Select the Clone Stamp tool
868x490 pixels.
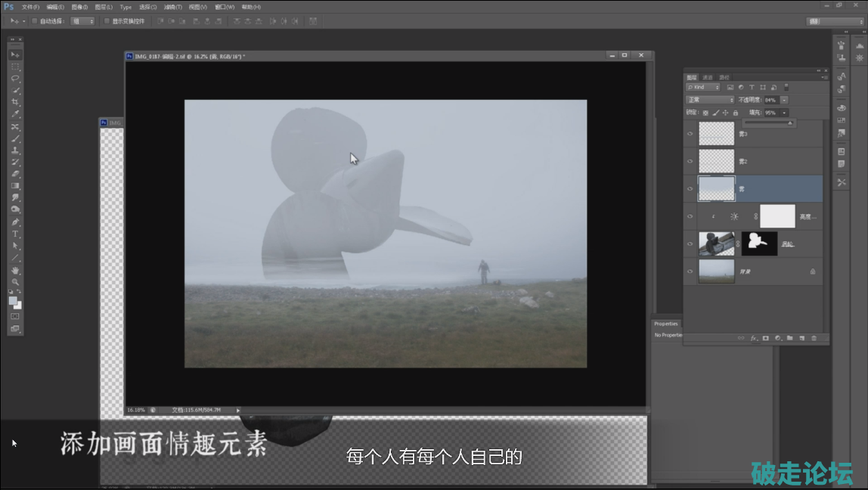15,150
